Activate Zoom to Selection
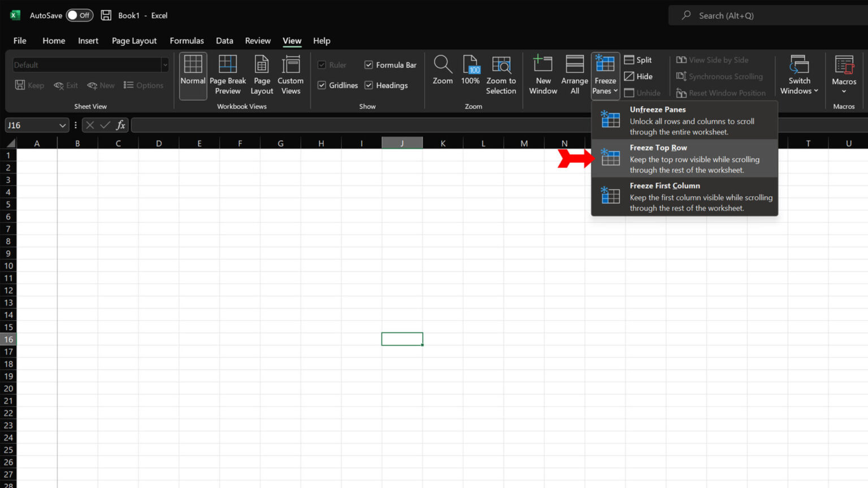The image size is (868, 488). [x=501, y=74]
